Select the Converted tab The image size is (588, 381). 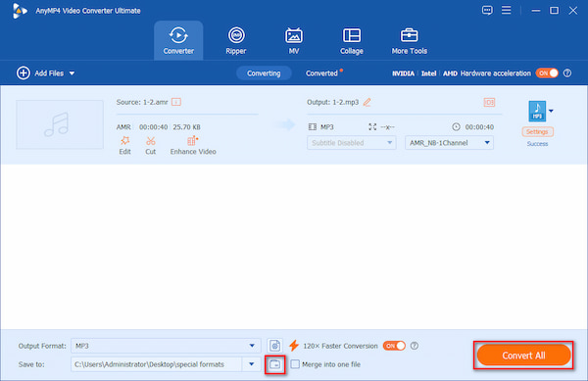coord(321,73)
